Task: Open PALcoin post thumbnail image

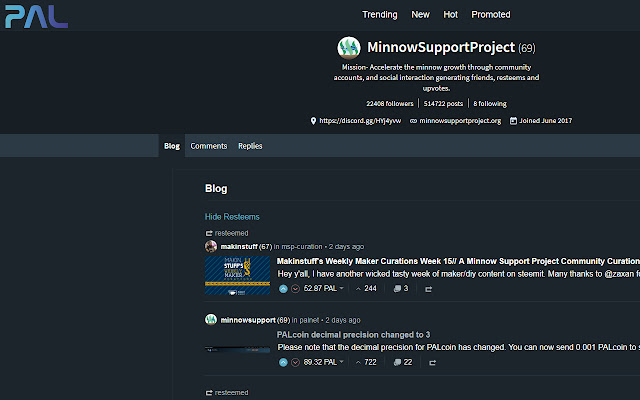Action: point(237,349)
